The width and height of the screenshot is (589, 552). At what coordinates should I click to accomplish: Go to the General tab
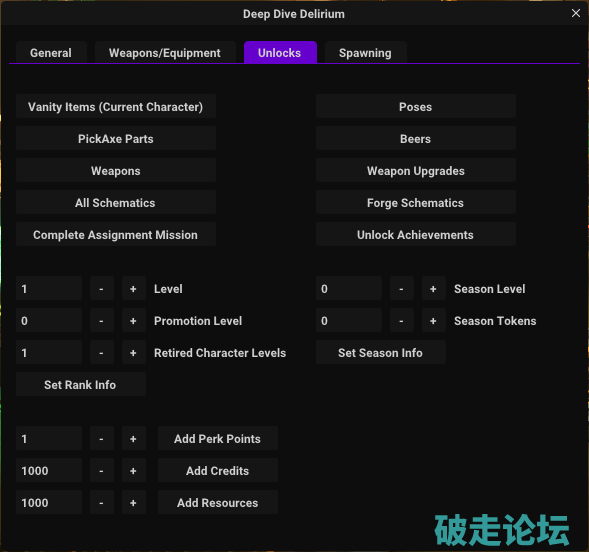[x=51, y=53]
